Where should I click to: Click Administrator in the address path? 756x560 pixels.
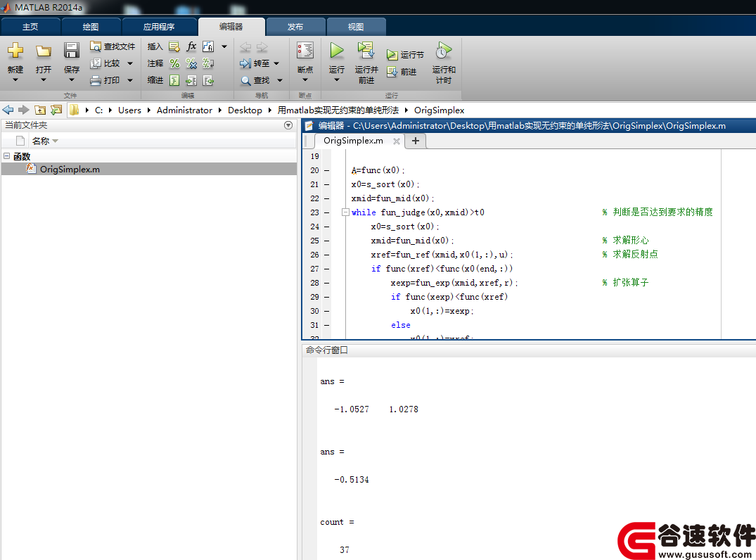point(184,110)
